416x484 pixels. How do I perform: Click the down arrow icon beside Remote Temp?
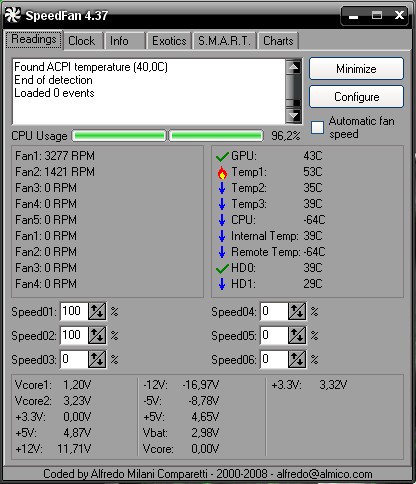pyautogui.click(x=222, y=252)
